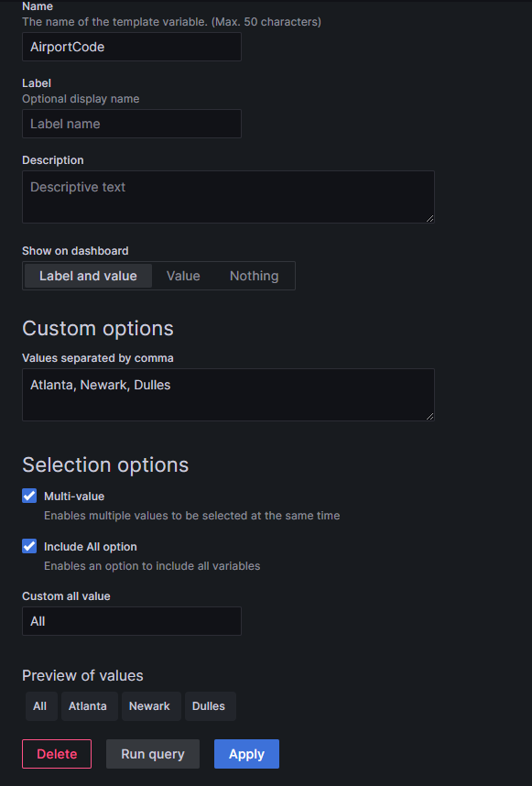Image resolution: width=532 pixels, height=786 pixels.
Task: Switch Show on dashboard to 'Value'
Action: click(182, 275)
